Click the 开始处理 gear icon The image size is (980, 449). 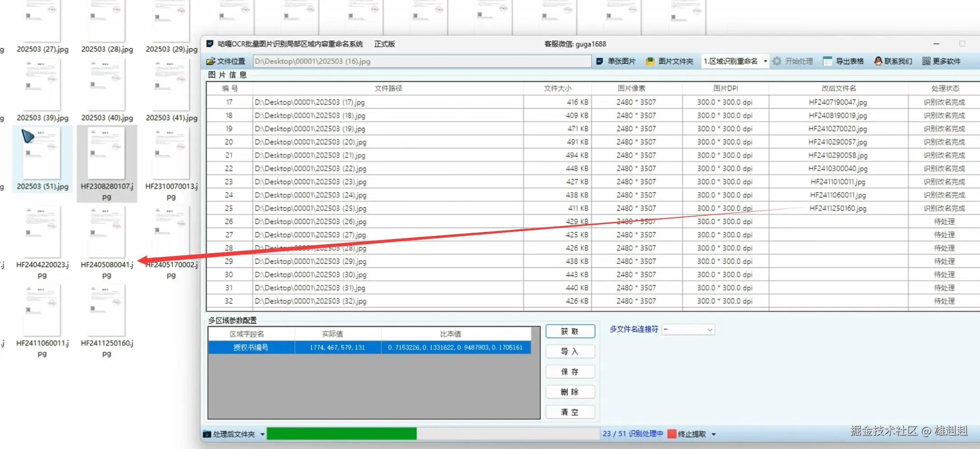(x=777, y=61)
